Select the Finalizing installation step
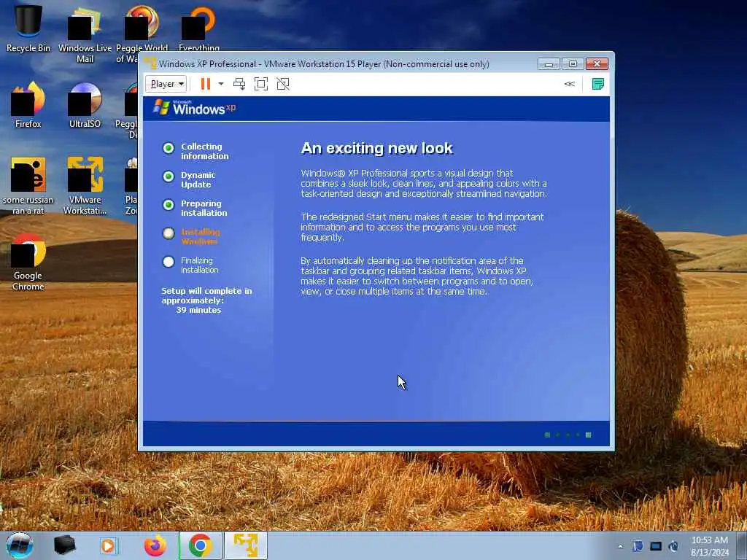 coord(190,265)
